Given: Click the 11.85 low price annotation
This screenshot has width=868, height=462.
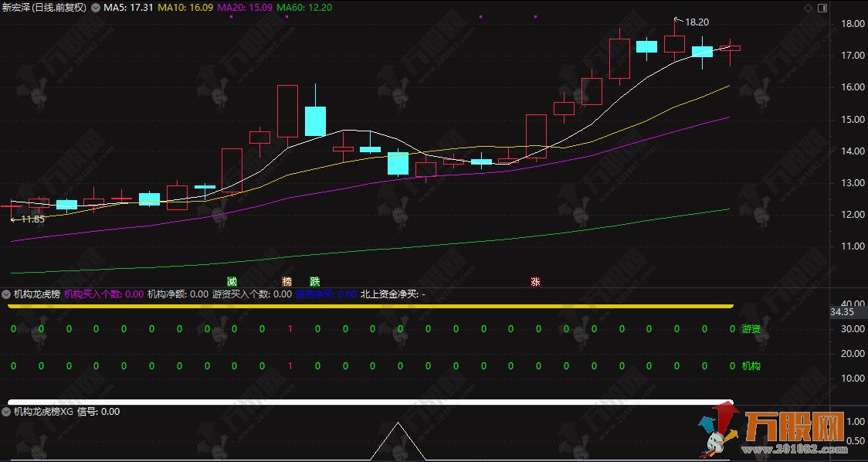Looking at the screenshot, I should point(32,219).
